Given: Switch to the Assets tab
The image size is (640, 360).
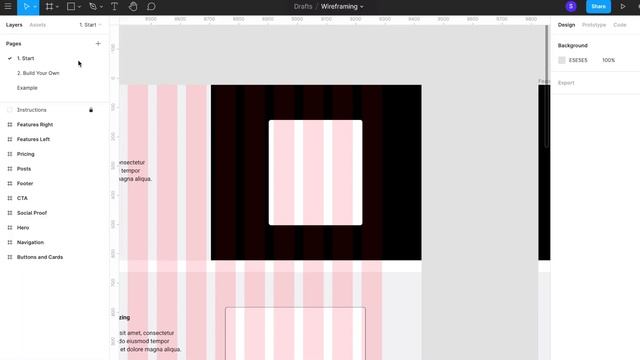Looking at the screenshot, I should tap(38, 25).
